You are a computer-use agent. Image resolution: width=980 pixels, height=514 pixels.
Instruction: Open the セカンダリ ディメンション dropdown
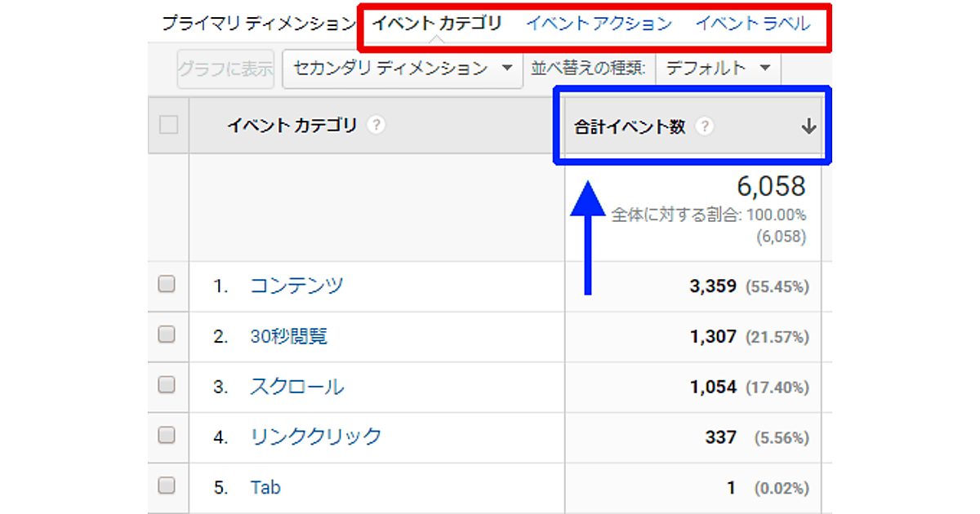coord(402,69)
